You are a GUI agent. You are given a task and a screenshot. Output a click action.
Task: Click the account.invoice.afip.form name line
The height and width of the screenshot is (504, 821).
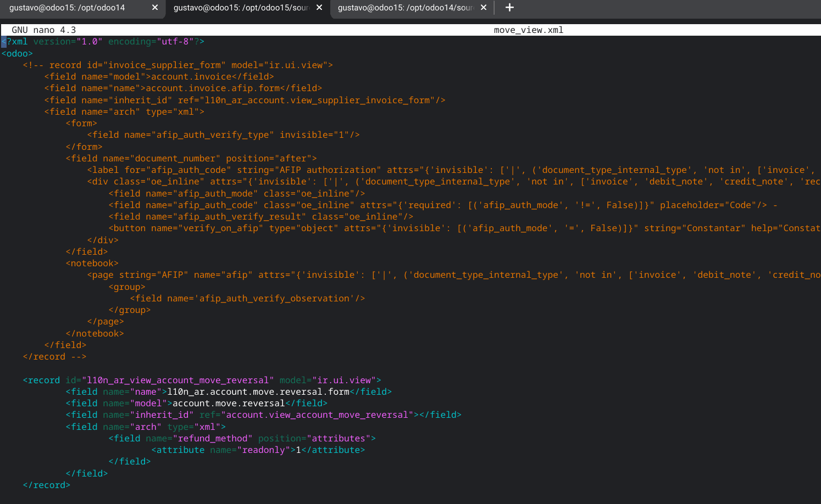pos(183,88)
